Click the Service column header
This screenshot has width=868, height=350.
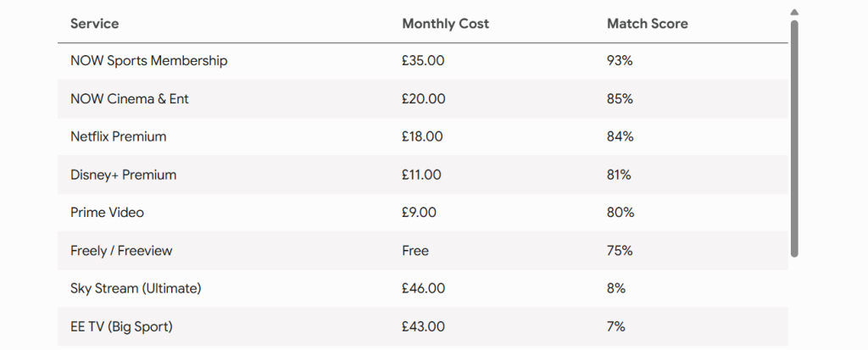pyautogui.click(x=95, y=24)
